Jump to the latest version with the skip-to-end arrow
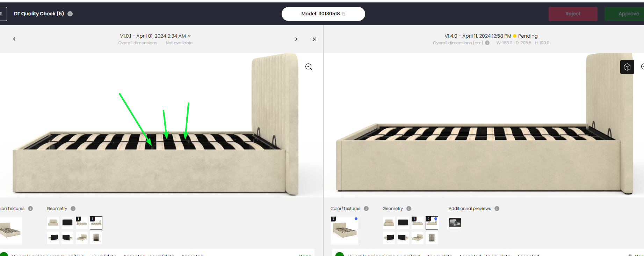The image size is (644, 256). [x=314, y=39]
